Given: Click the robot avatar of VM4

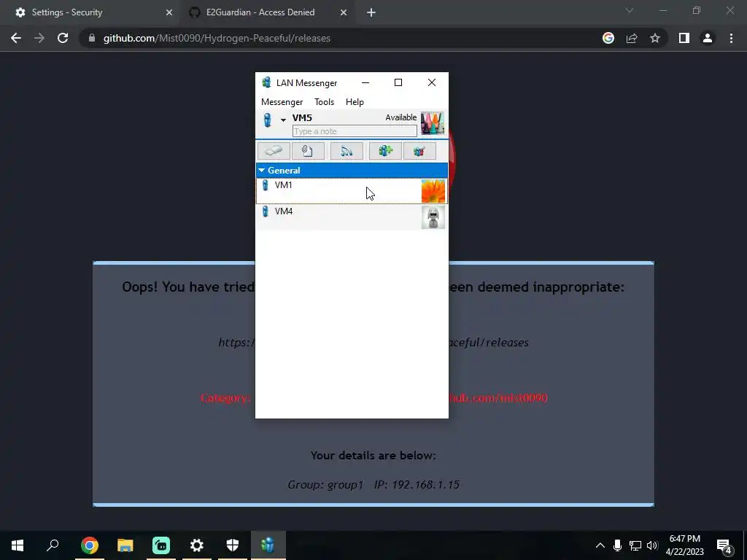Looking at the screenshot, I should (433, 217).
